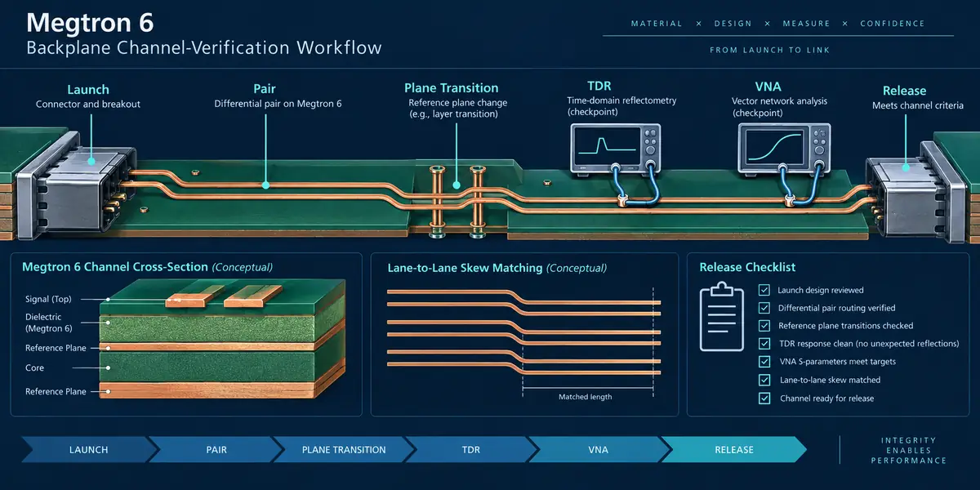This screenshot has width=980, height=490.
Task: Click the 'VNA' stage heading
Action: 769,86
